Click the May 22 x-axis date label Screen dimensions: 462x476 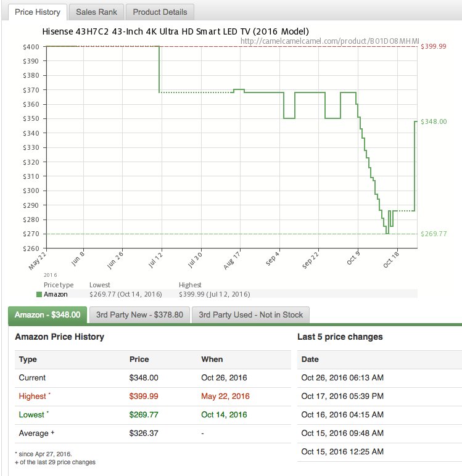pyautogui.click(x=38, y=261)
